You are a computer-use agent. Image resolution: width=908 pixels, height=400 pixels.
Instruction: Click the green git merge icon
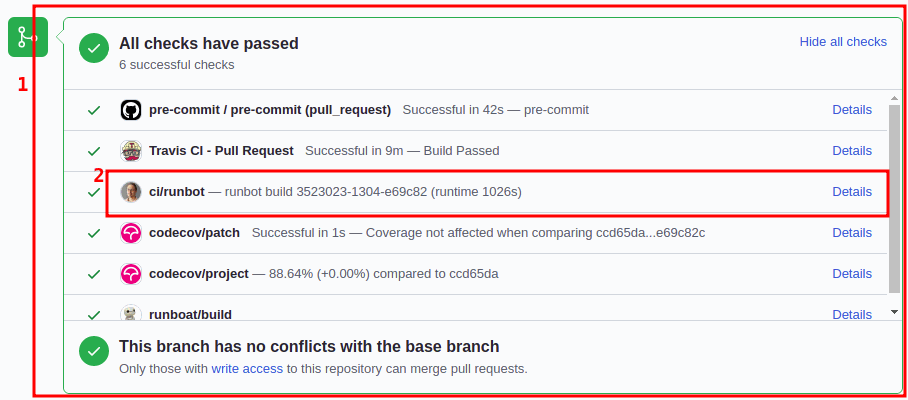point(27,38)
